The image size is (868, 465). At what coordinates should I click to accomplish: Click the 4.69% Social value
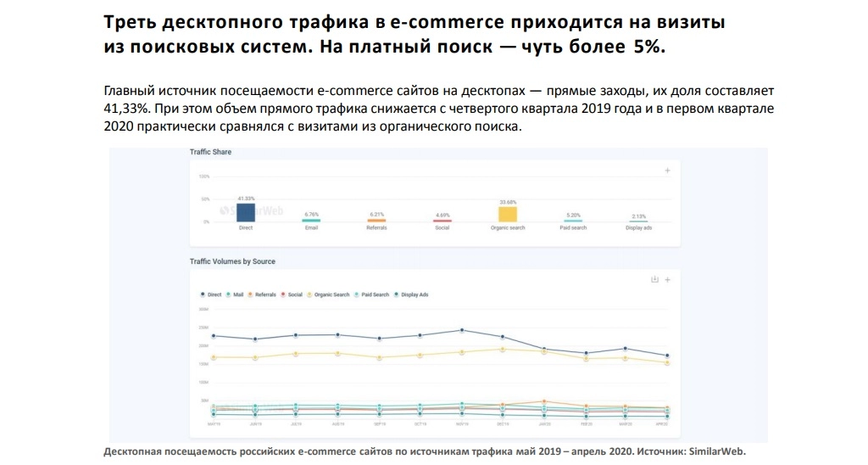click(x=442, y=215)
